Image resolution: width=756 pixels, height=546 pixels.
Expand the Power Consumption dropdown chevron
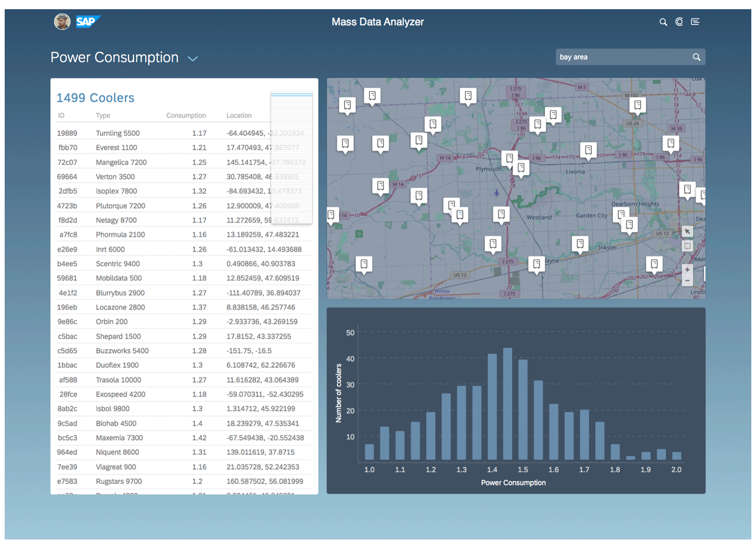click(x=193, y=59)
